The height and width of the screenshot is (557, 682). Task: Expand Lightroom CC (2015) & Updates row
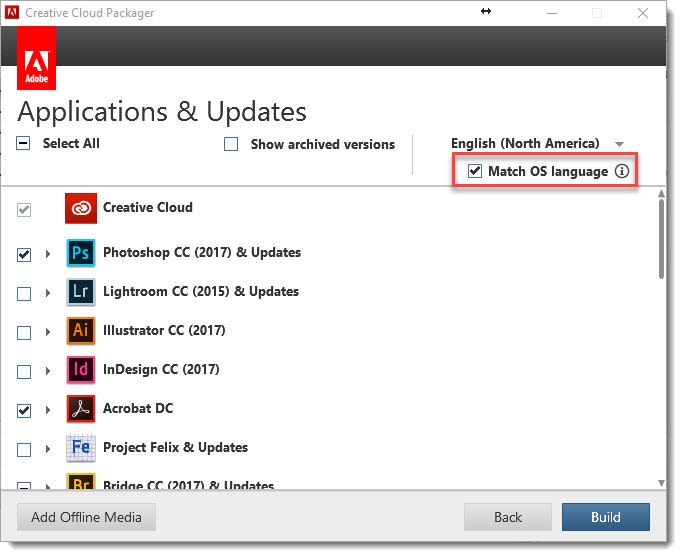click(48, 293)
